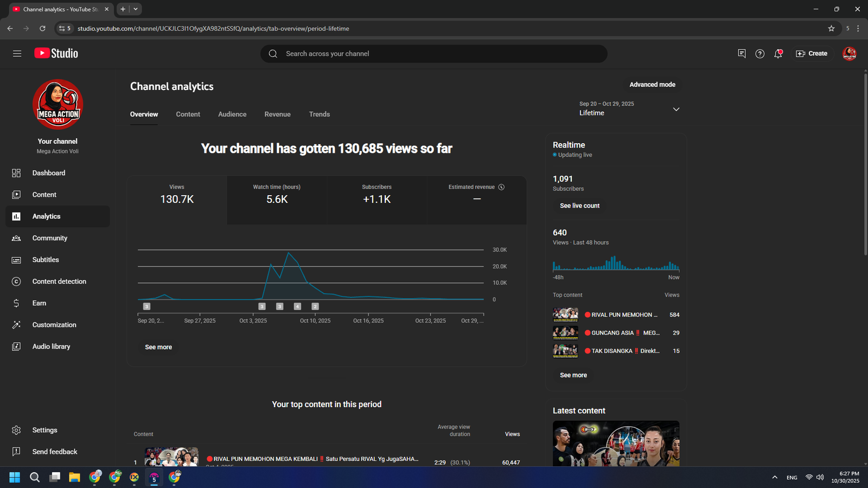
Task: Click See live count button
Action: [x=579, y=206]
